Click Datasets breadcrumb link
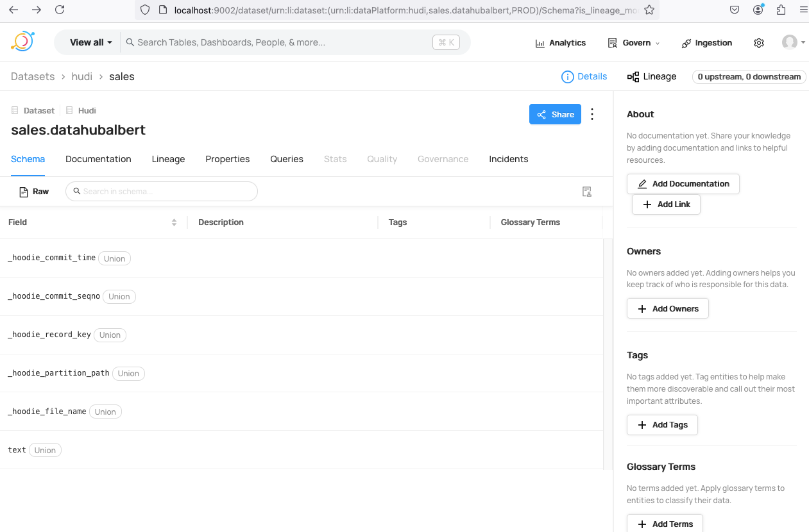This screenshot has height=532, width=809. 33,76
